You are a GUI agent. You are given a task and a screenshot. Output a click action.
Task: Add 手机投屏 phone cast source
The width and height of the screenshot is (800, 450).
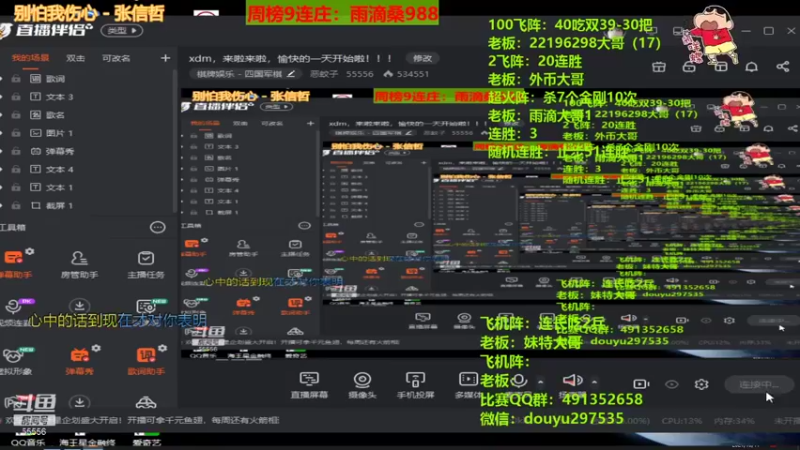(415, 385)
